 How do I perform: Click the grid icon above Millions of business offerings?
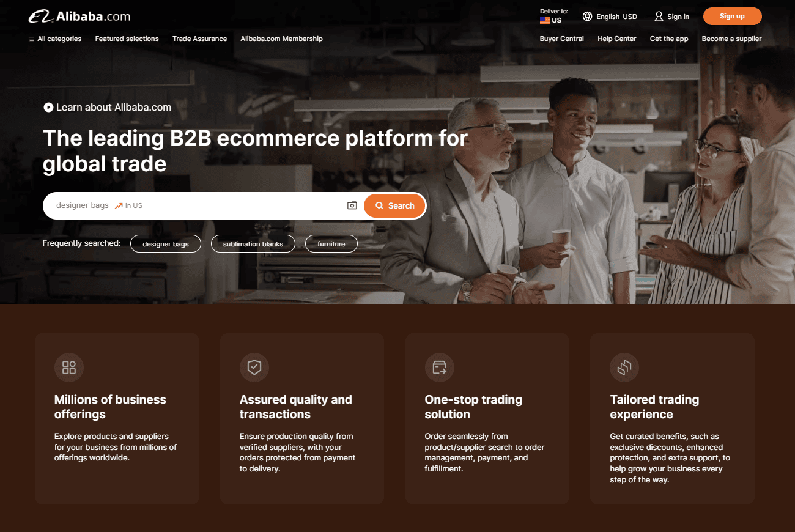[x=69, y=368]
